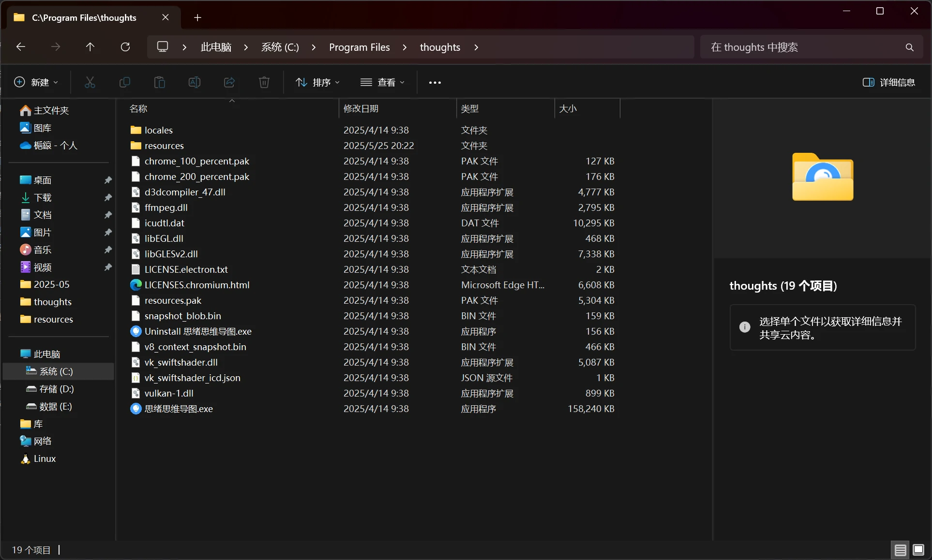This screenshot has width=932, height=560.
Task: Open the 查看 view dropdown
Action: pyautogui.click(x=382, y=82)
